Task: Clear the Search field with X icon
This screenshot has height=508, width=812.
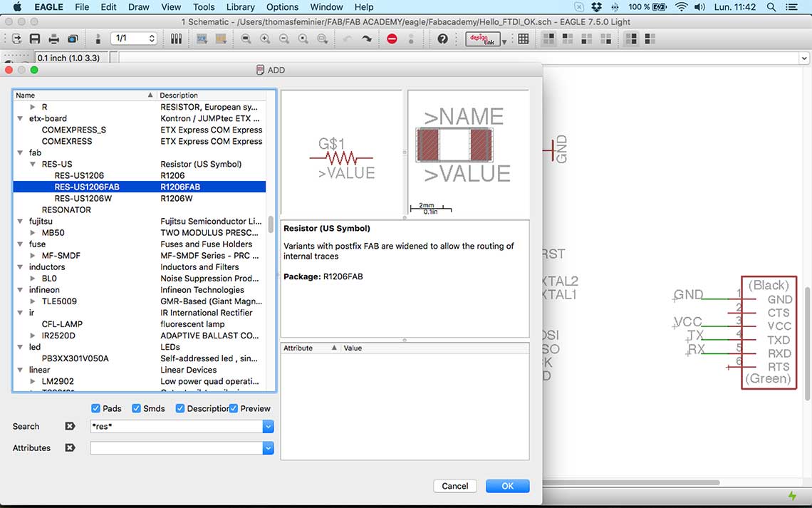Action: 70,426
